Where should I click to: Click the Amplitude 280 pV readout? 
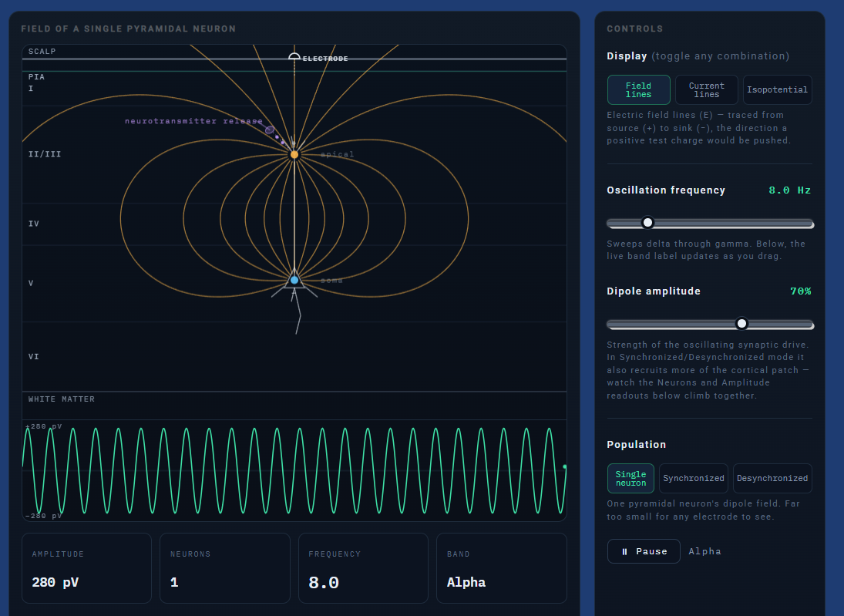coord(86,568)
